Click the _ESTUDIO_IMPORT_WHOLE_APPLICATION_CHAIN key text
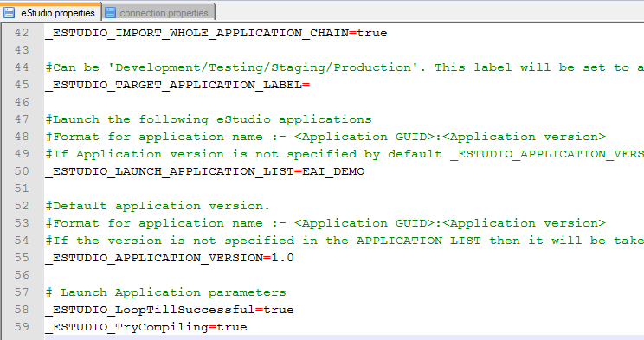 click(196, 33)
